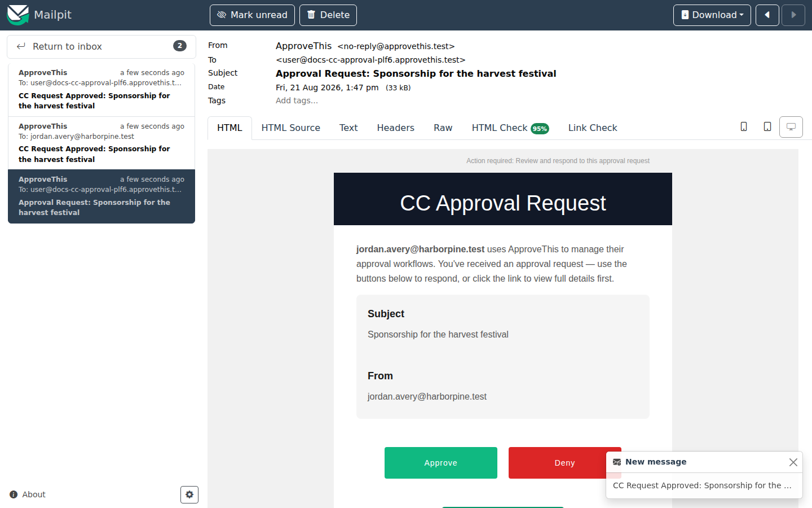812x508 pixels.
Task: Open the Download dropdown menu
Action: point(712,15)
